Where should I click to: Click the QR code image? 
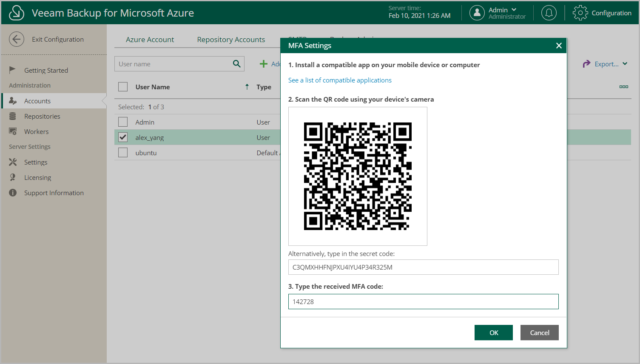pos(358,176)
